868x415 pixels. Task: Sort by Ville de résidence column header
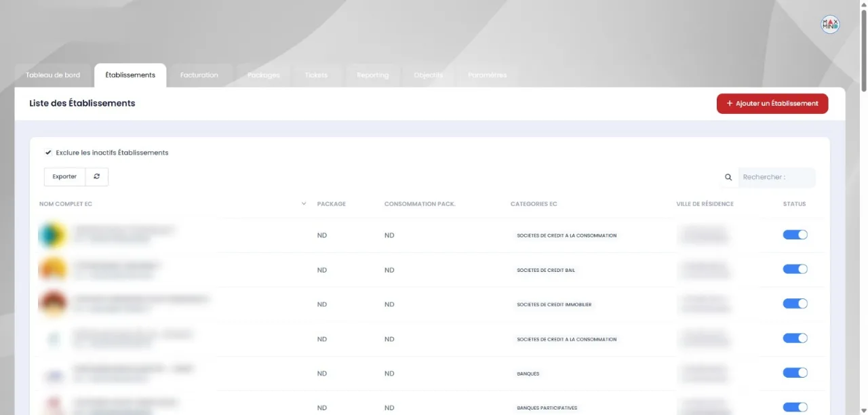(x=705, y=204)
